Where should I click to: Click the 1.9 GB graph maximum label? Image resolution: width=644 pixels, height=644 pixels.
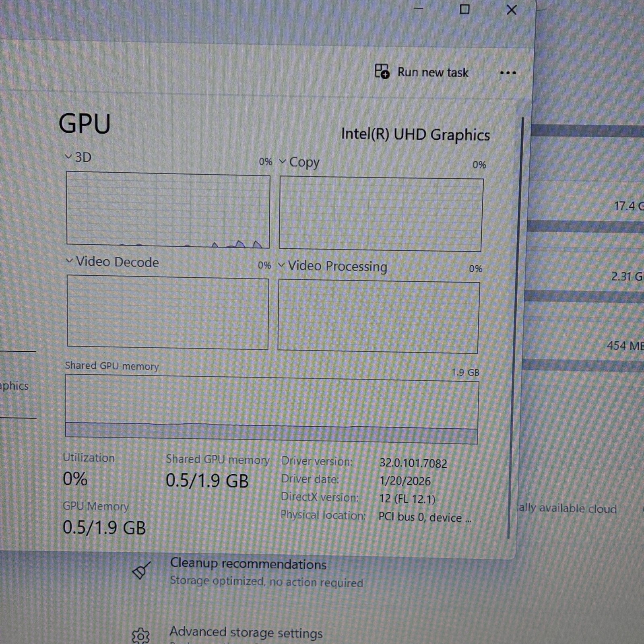tap(465, 372)
